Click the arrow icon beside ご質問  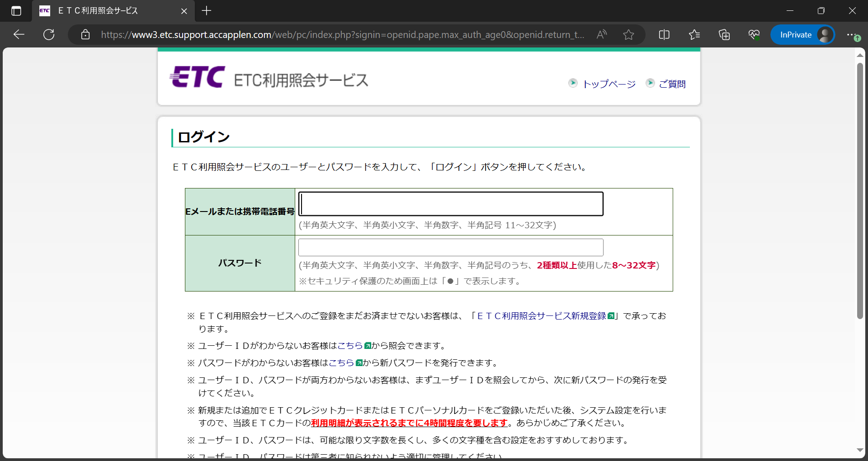[650, 83]
